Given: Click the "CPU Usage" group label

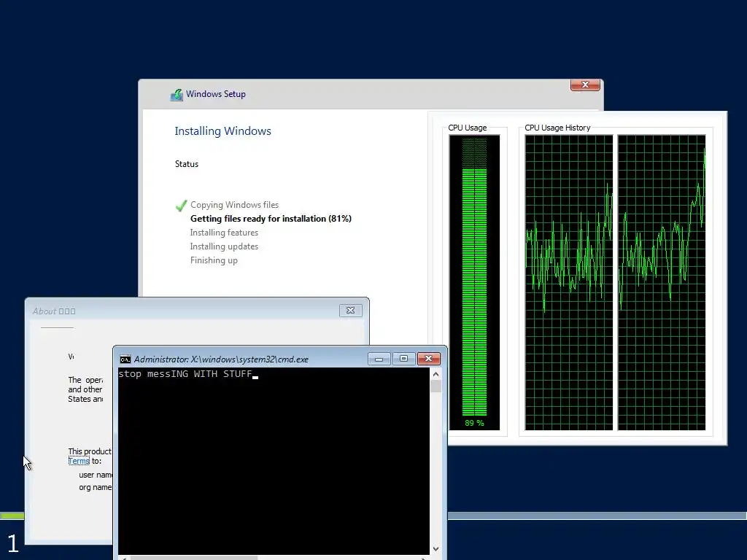Looking at the screenshot, I should [x=468, y=128].
